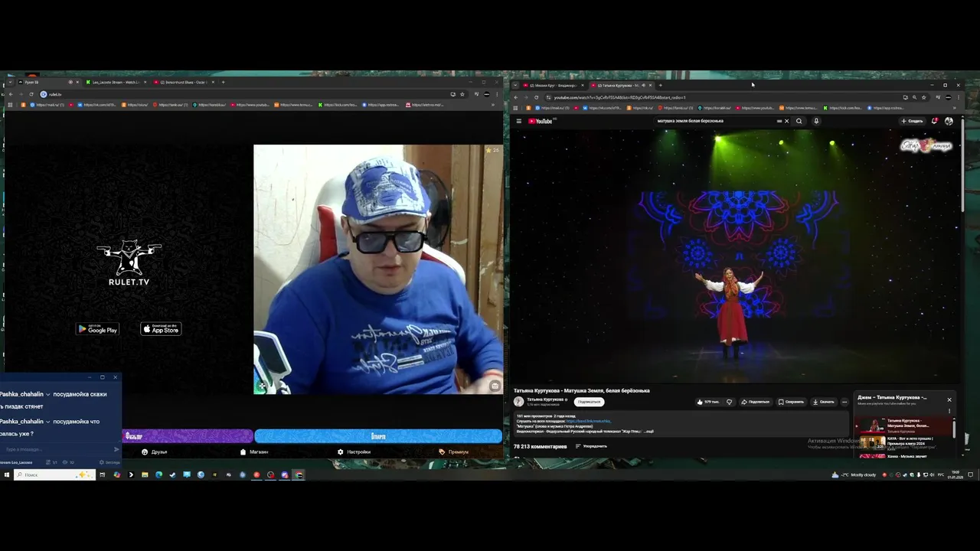980x551 pixels.
Task: Open Премиум section on rulet.tv
Action: 454,452
